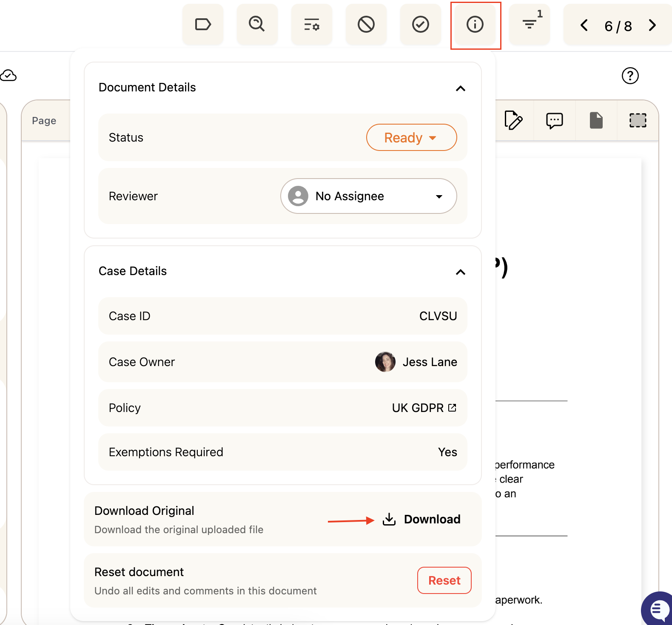Click the solid page document icon
Image resolution: width=672 pixels, height=625 pixels.
596,120
